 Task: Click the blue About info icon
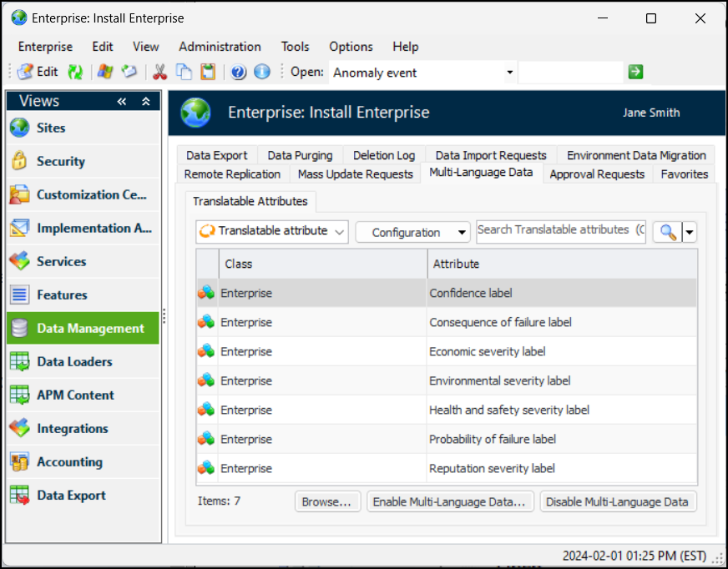[262, 73]
